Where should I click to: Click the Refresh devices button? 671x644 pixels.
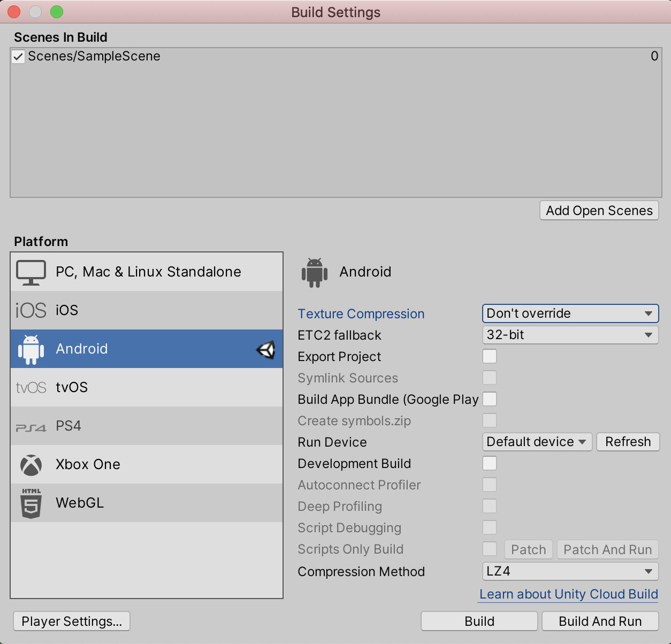click(628, 442)
